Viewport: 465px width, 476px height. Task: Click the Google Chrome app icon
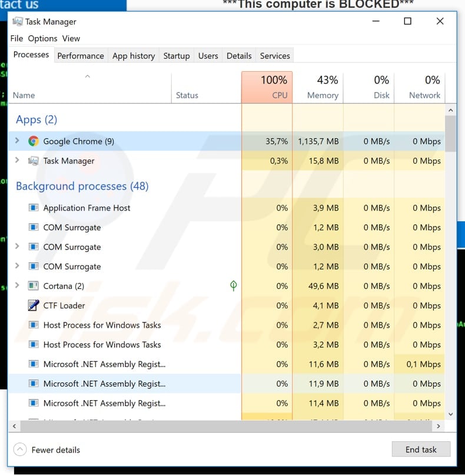point(34,141)
